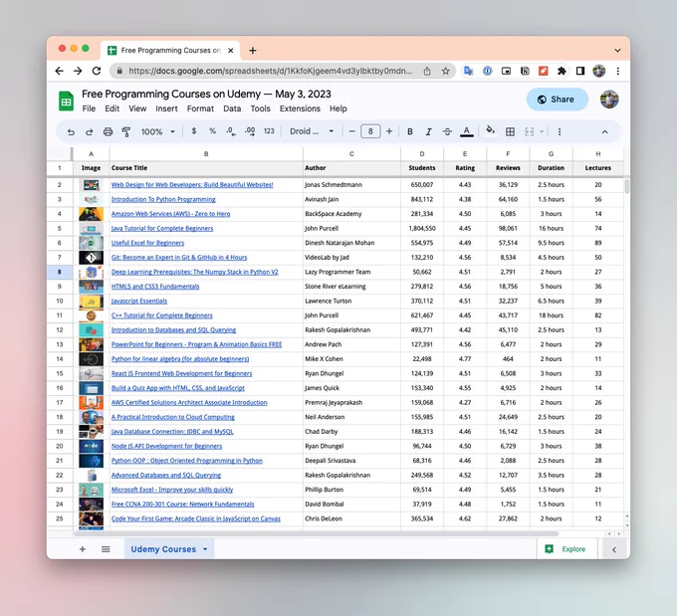
Task: Reload the page
Action: 97,71
